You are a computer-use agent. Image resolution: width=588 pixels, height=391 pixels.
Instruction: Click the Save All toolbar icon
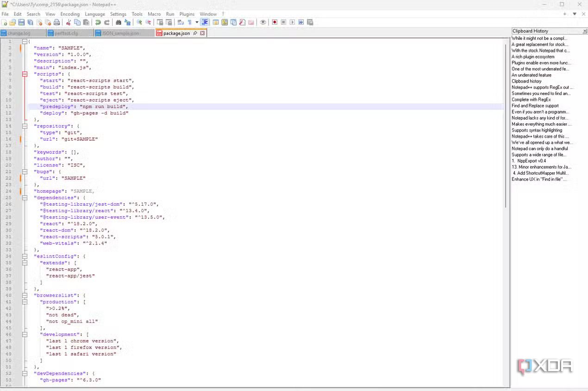[30, 22]
